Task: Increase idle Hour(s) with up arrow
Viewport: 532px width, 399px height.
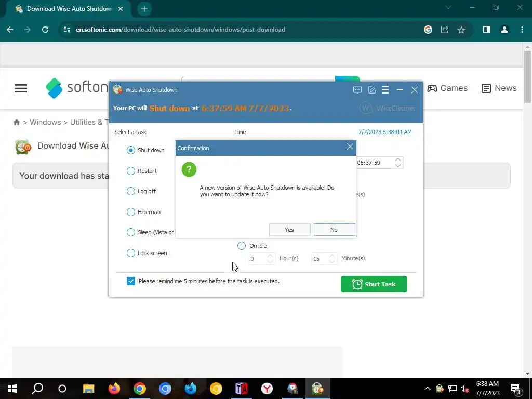Action: pos(270,256)
